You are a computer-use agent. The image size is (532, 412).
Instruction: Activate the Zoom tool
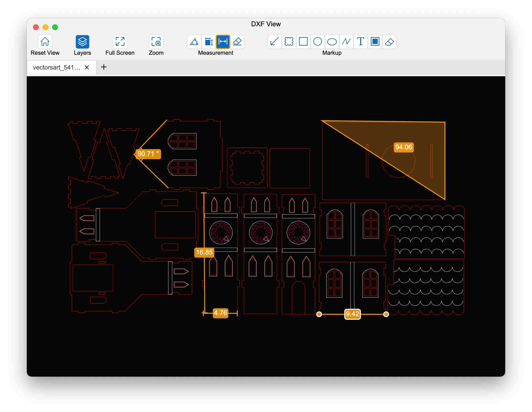pos(156,41)
